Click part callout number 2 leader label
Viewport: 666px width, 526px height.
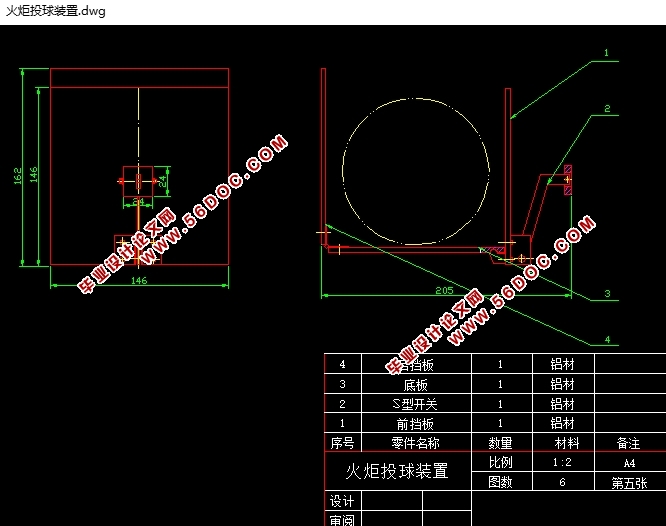click(x=606, y=108)
